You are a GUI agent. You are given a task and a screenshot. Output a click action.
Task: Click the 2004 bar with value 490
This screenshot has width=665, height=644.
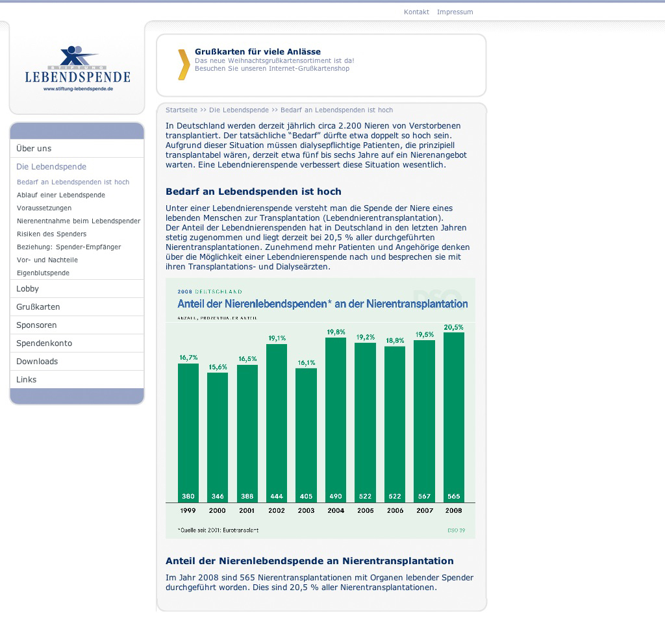click(x=336, y=420)
